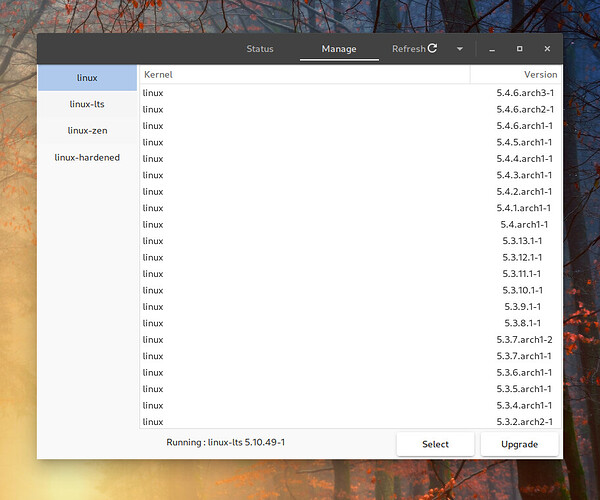Select kernel version 5.4.2.arch1-1 row

click(x=351, y=192)
